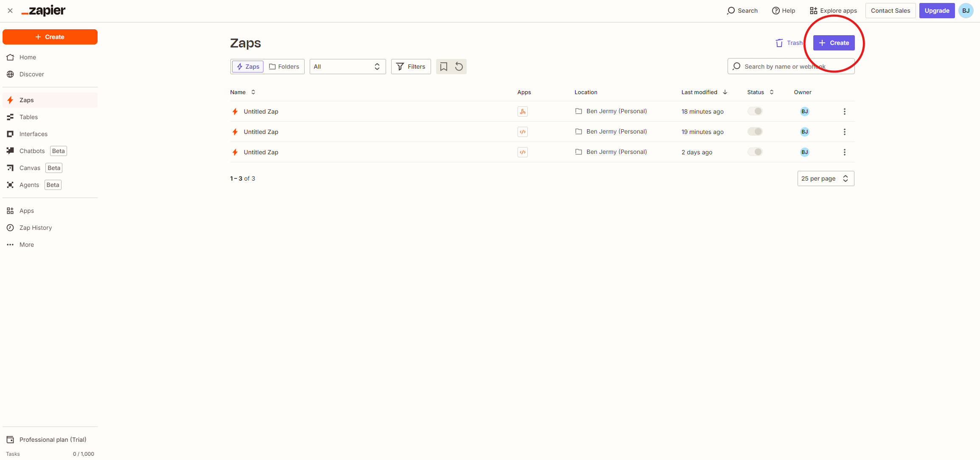Image resolution: width=980 pixels, height=460 pixels.
Task: Open the three-dot menu for first Untitled Zap
Action: [x=844, y=112]
